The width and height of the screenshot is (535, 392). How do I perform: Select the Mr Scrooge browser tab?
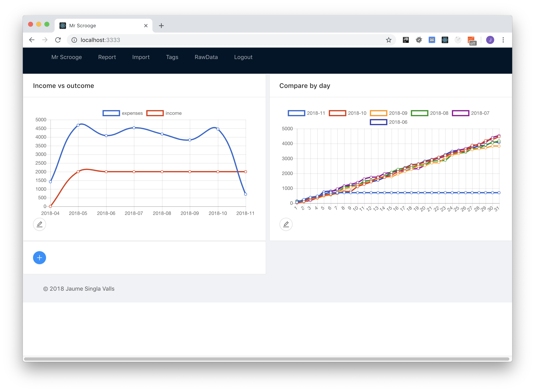point(103,26)
